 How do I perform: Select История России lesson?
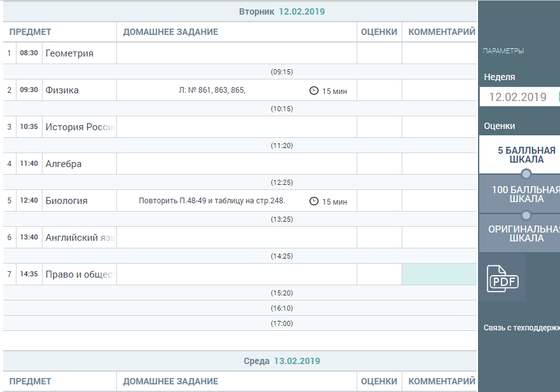[x=79, y=127]
